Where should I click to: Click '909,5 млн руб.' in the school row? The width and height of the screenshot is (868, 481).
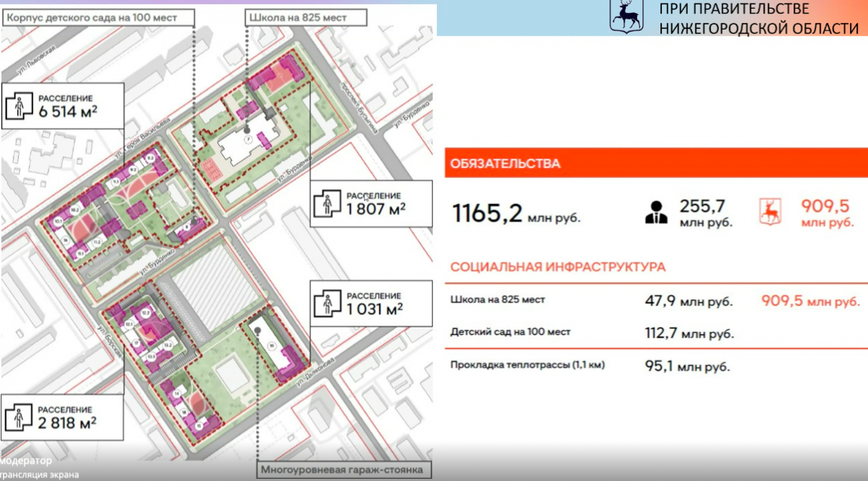click(x=811, y=302)
